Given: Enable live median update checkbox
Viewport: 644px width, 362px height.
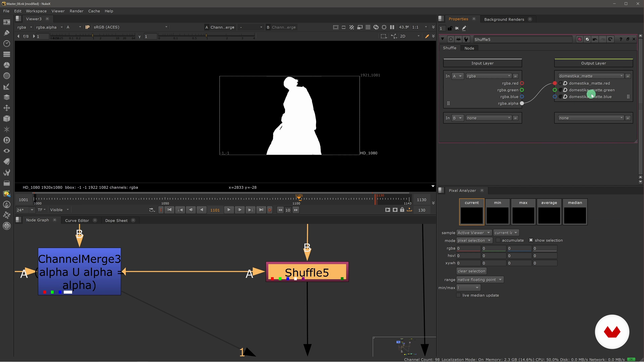Looking at the screenshot, I should 459,295.
